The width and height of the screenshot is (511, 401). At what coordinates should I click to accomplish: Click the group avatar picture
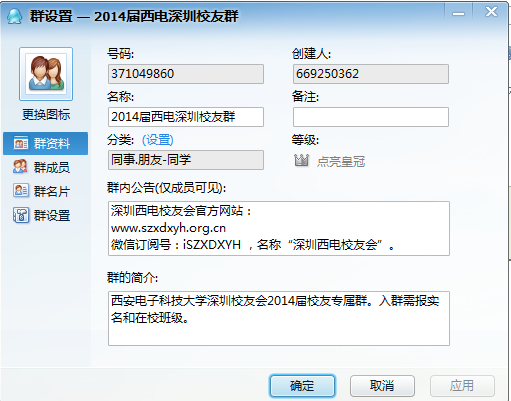46,74
